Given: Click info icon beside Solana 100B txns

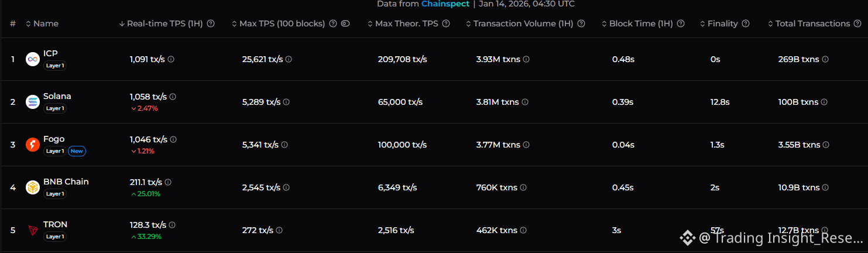Looking at the screenshot, I should pos(824,102).
